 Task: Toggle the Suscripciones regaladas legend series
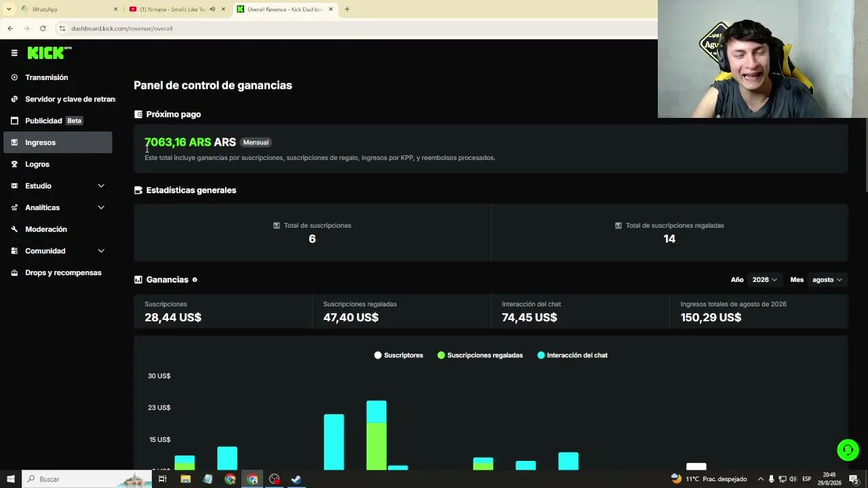coord(480,355)
